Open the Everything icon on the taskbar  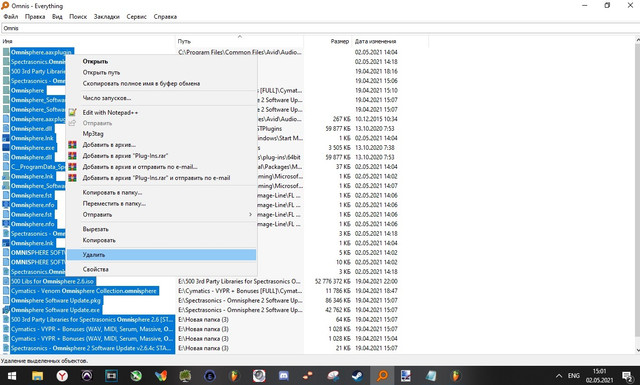[382, 375]
